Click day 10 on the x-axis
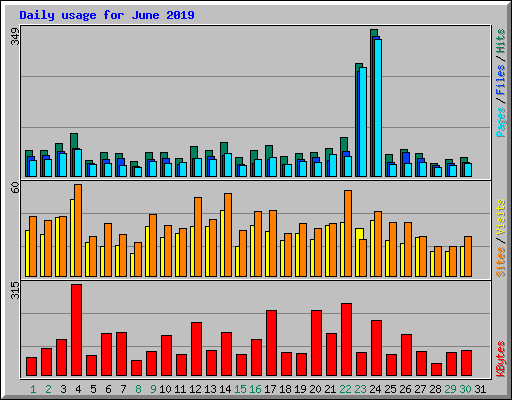The image size is (512, 400). 165,389
